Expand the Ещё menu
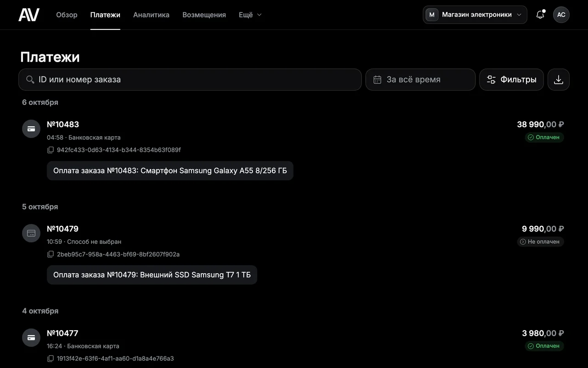 250,15
